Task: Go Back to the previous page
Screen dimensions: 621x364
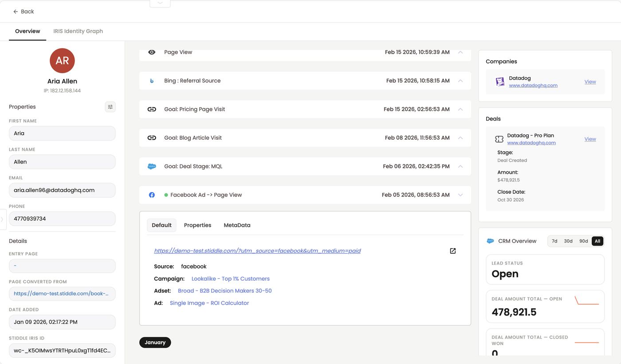Action: pyautogui.click(x=24, y=12)
